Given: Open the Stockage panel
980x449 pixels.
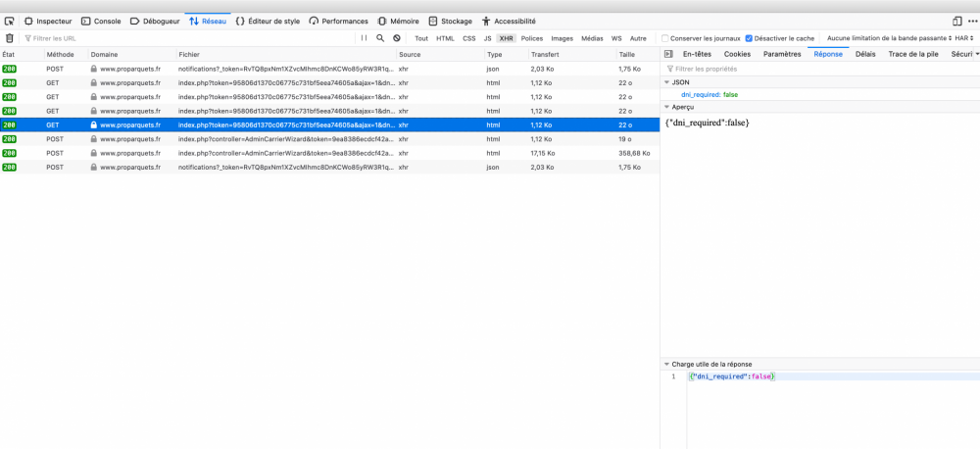Looking at the screenshot, I should (x=450, y=21).
